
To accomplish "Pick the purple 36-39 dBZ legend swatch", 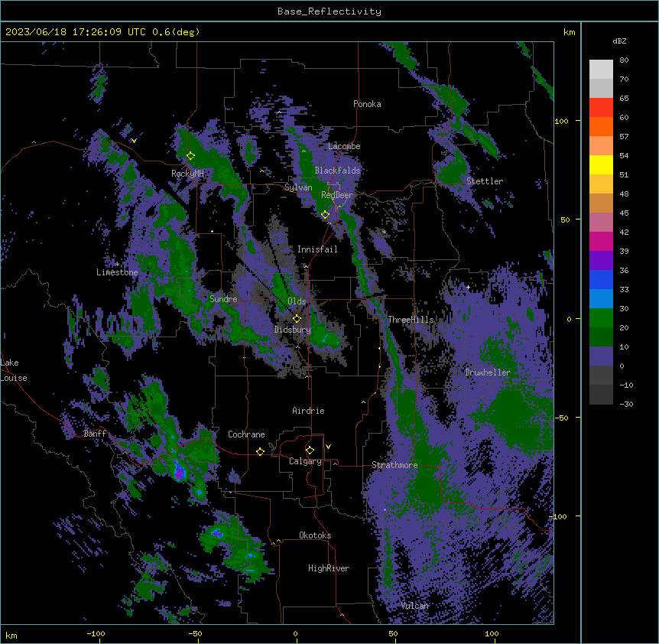I will point(601,261).
